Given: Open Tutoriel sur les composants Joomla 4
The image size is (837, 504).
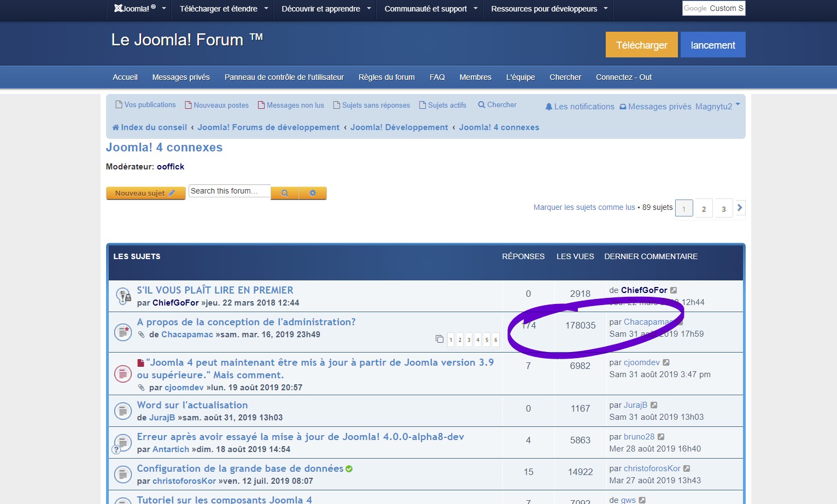Looking at the screenshot, I should 225,500.
